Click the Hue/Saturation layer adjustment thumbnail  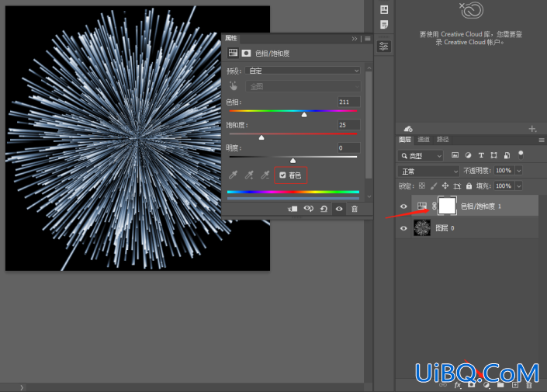click(422, 206)
